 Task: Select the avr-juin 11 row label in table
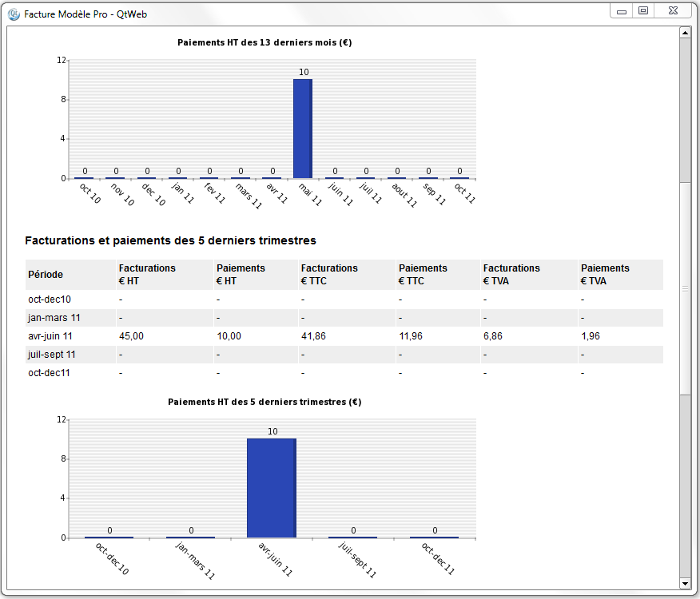pos(50,336)
